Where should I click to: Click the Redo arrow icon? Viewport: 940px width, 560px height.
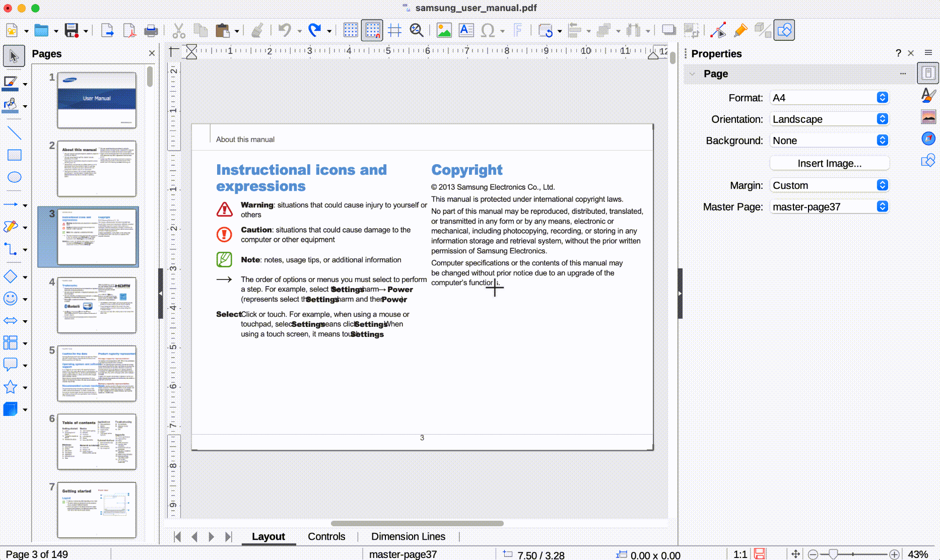pyautogui.click(x=315, y=31)
